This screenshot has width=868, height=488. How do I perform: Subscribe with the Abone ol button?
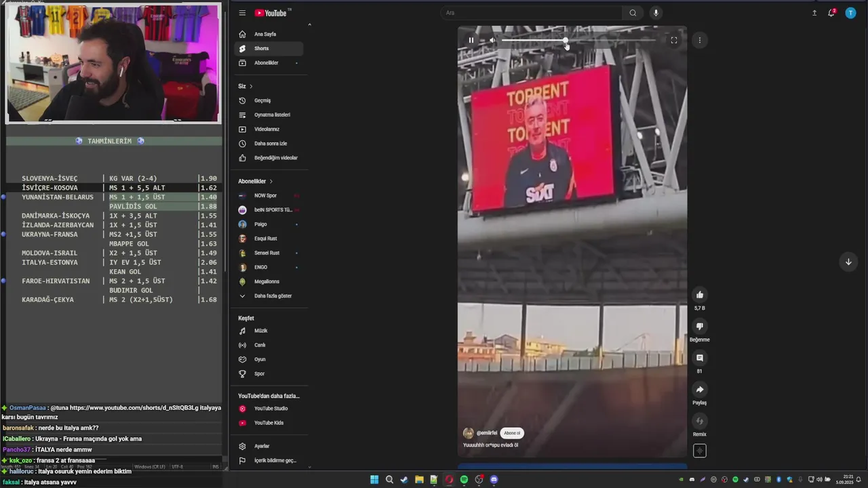[512, 433]
